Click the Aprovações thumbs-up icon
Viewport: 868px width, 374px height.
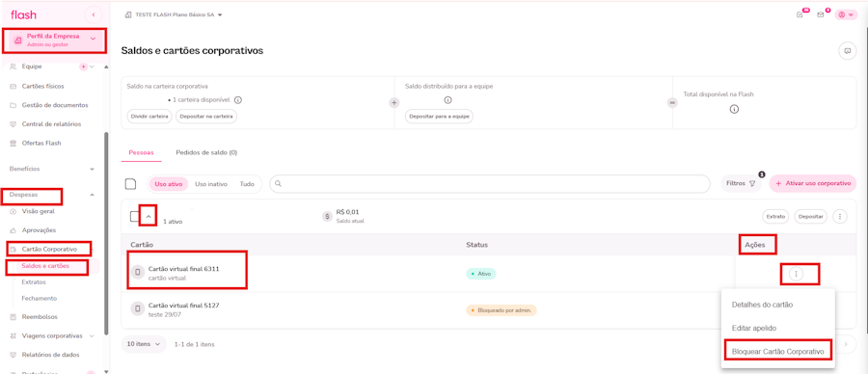click(14, 230)
